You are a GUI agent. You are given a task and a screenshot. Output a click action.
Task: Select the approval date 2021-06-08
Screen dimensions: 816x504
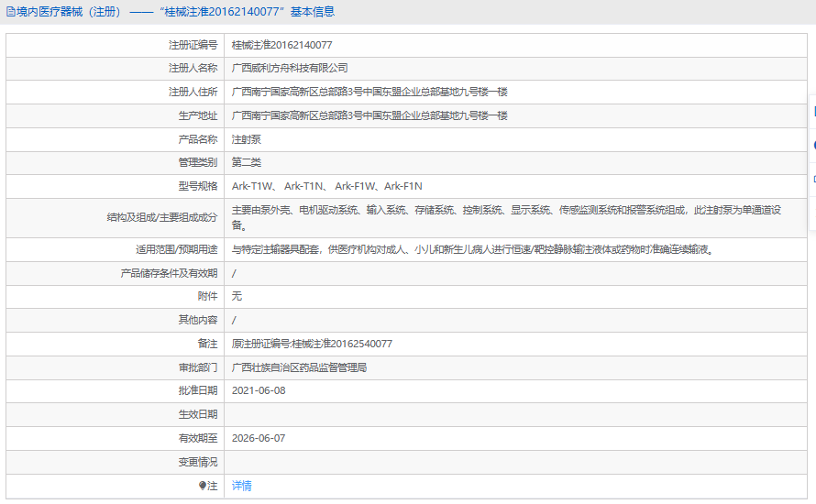[x=259, y=390]
